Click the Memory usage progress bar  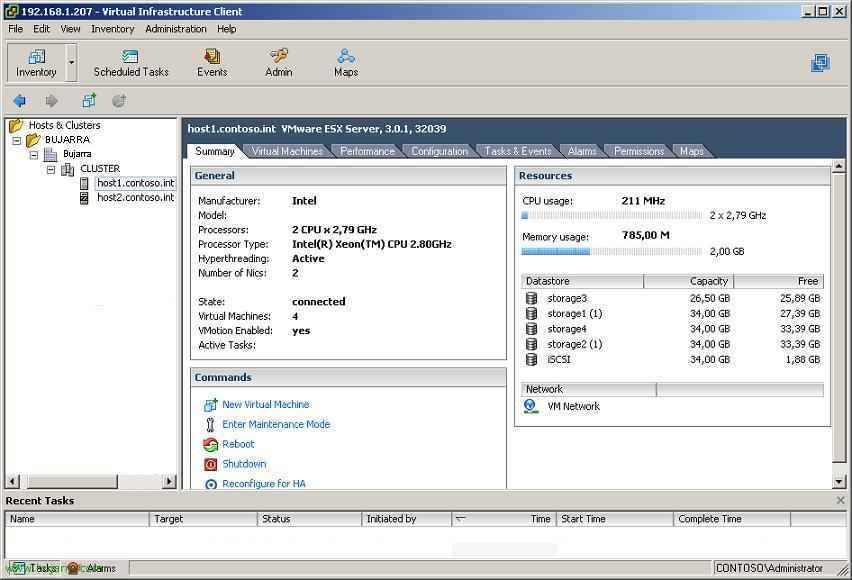[x=612, y=252]
